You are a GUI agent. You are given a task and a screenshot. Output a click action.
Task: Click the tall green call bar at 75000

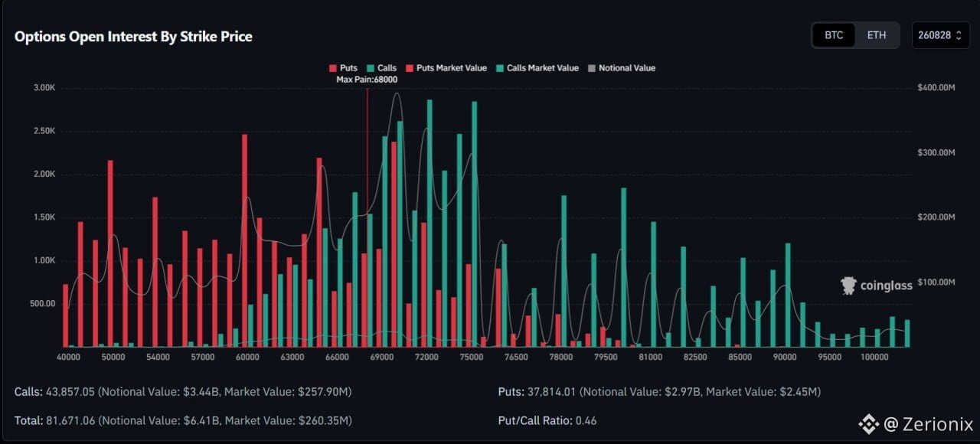(475, 224)
